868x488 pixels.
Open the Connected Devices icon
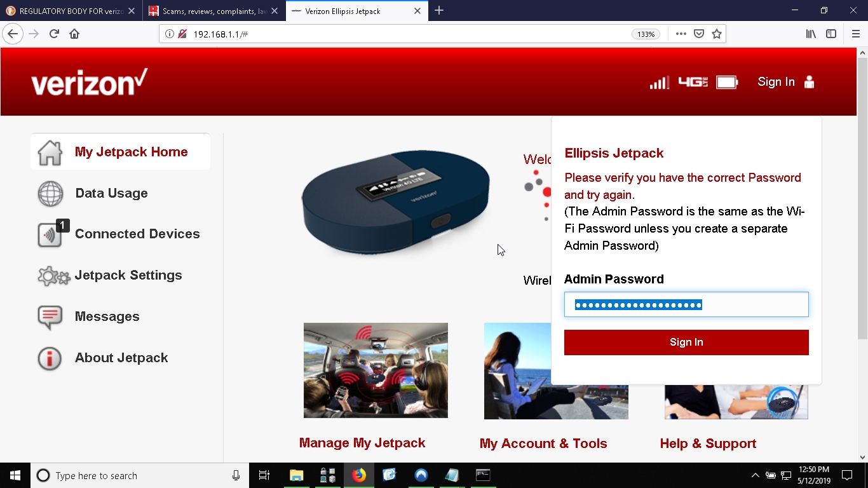pyautogui.click(x=52, y=234)
